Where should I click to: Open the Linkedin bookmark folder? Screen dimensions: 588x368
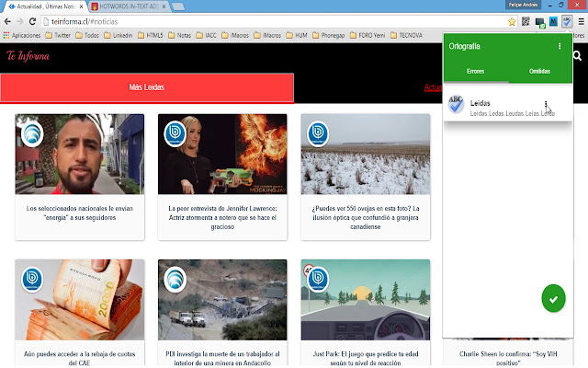[119, 35]
